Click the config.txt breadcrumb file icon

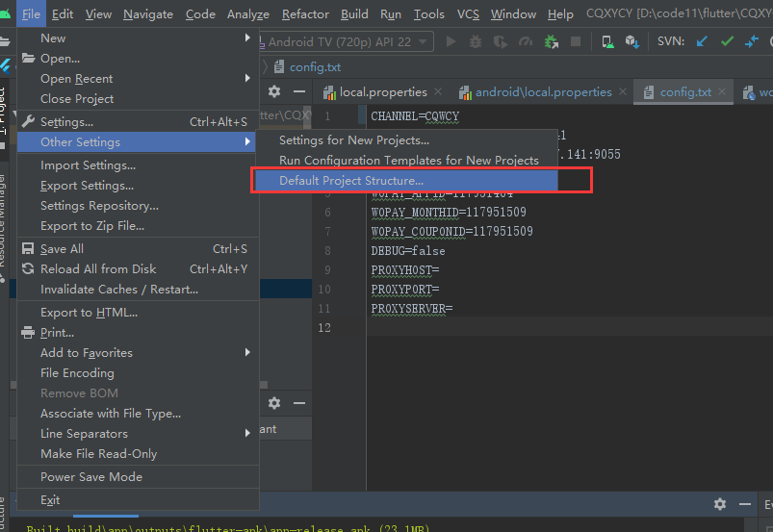[279, 67]
